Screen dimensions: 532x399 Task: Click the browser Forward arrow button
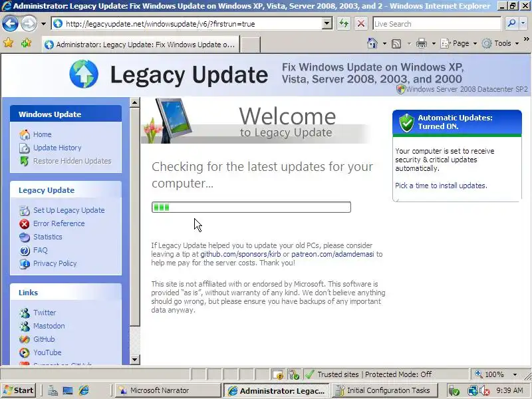coord(29,24)
